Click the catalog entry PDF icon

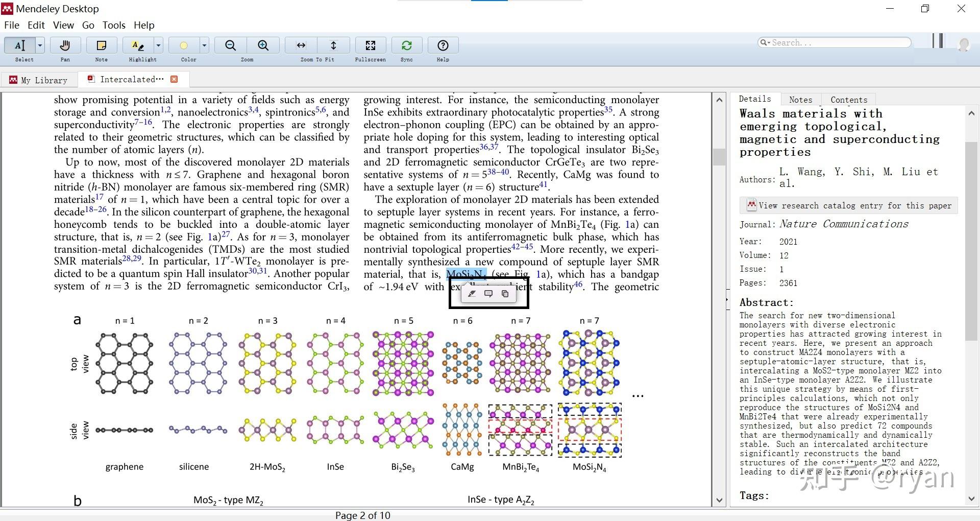[751, 205]
